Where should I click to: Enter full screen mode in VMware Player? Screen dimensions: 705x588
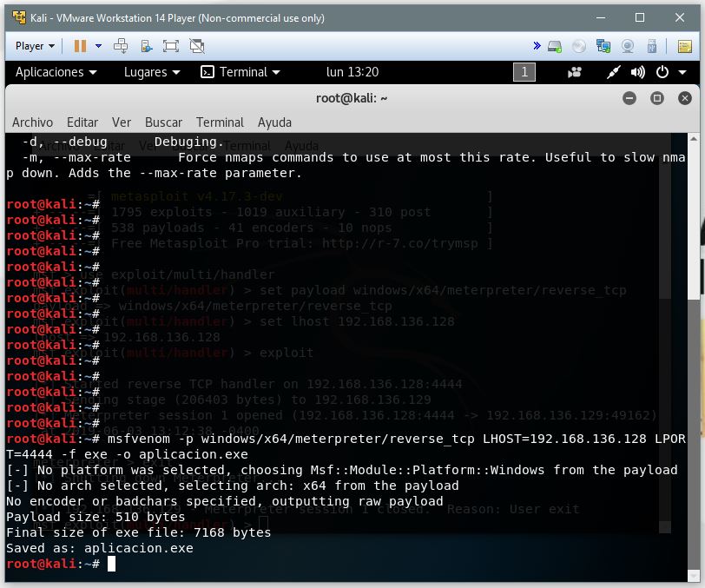(171, 46)
